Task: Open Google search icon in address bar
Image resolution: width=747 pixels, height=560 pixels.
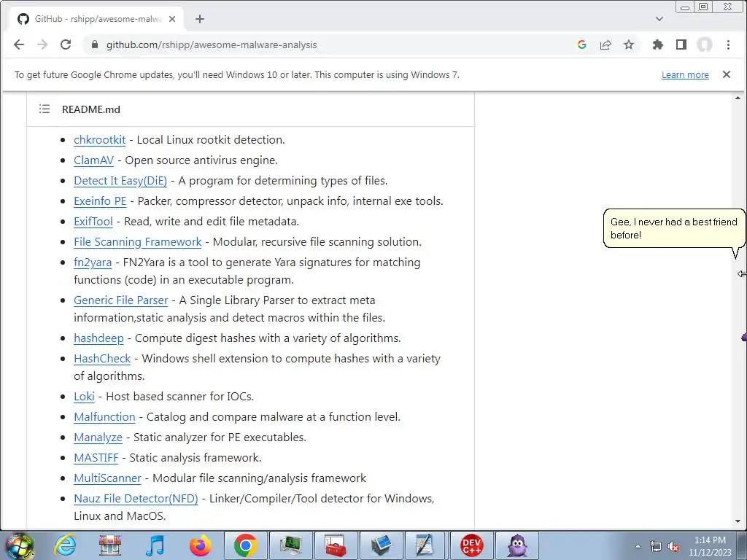Action: pyautogui.click(x=581, y=44)
